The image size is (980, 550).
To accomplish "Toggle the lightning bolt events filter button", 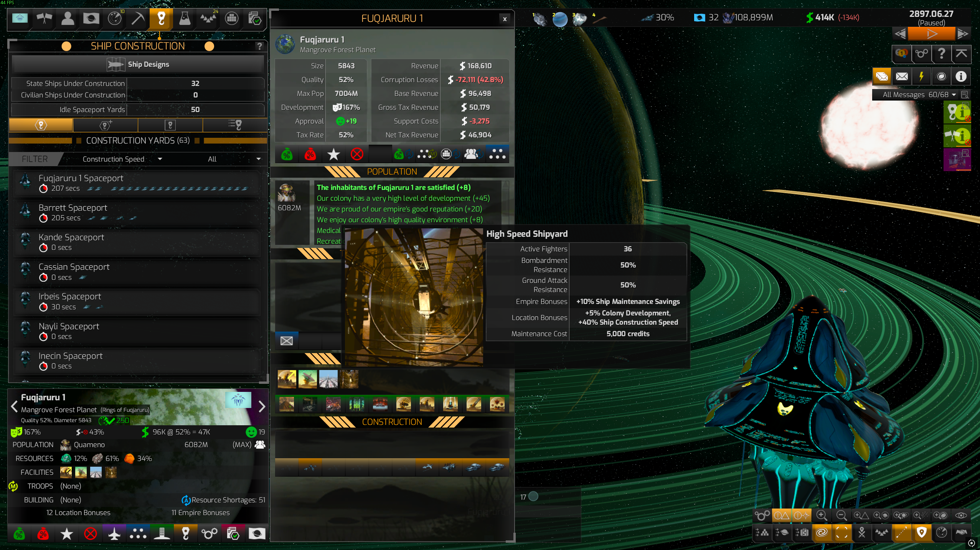I will click(x=921, y=76).
